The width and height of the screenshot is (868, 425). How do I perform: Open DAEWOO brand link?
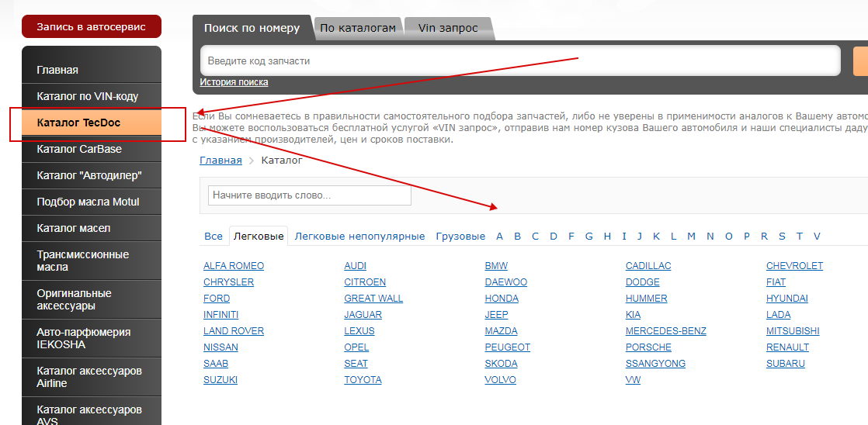(506, 282)
